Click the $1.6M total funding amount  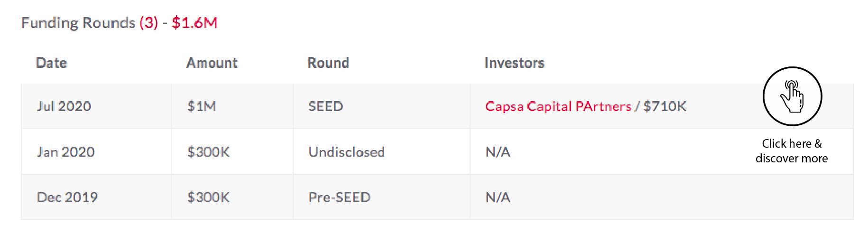(x=194, y=23)
